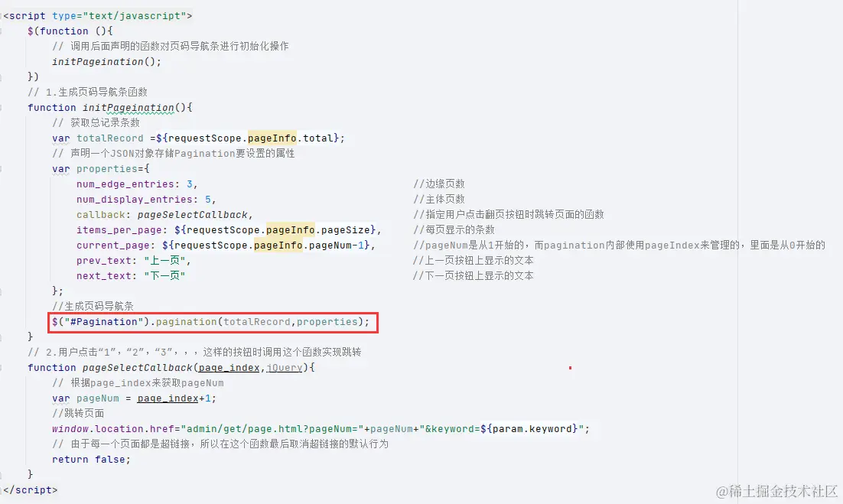Click "pageNum-1" in the current_page expression

click(336, 245)
